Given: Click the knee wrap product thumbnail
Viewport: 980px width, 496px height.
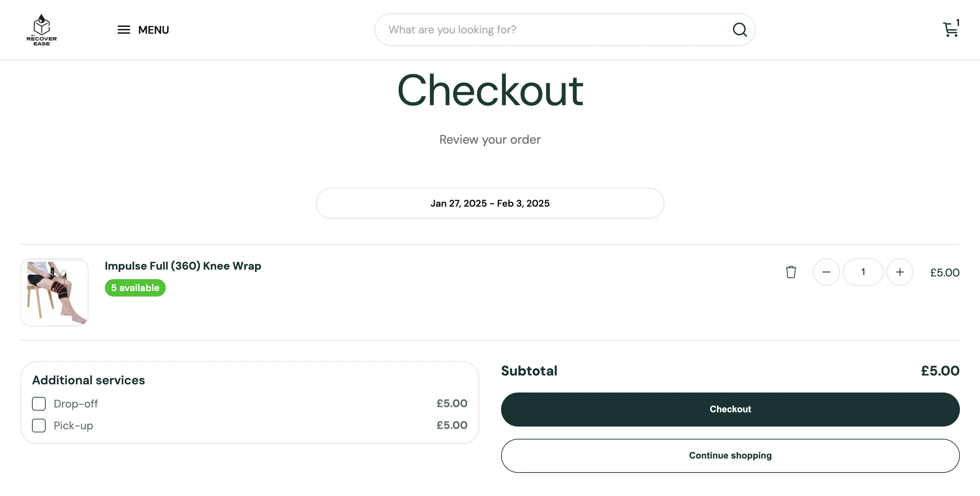Looking at the screenshot, I should coord(54,292).
